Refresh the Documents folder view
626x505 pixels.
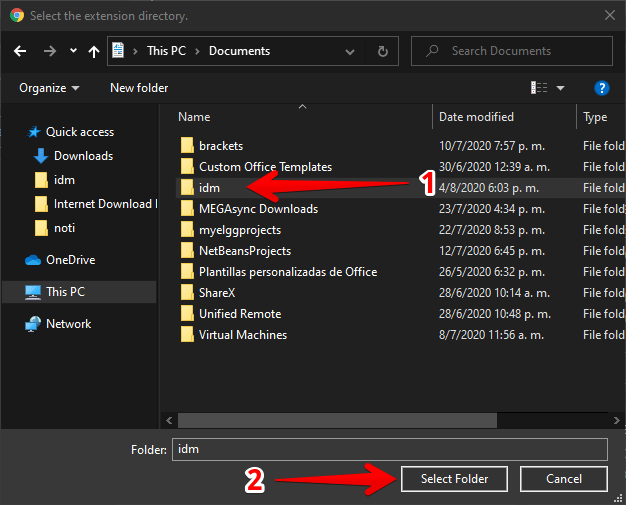click(x=382, y=51)
